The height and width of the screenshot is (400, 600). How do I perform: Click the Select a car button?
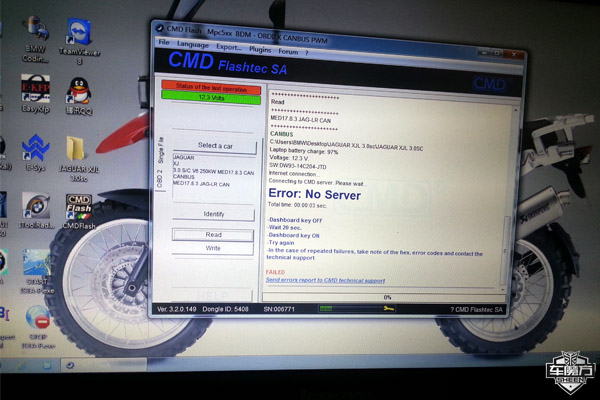click(215, 146)
